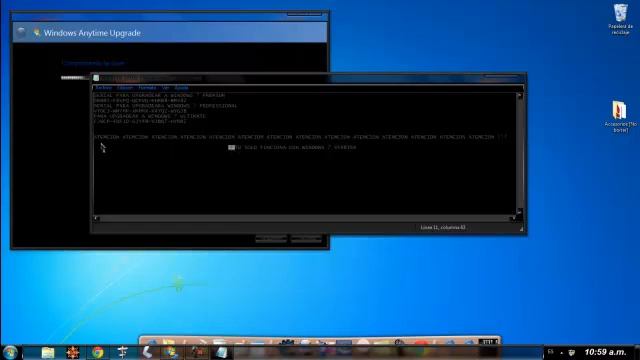Launch Google Chrome from the taskbar
640x360 pixels.
click(x=98, y=352)
